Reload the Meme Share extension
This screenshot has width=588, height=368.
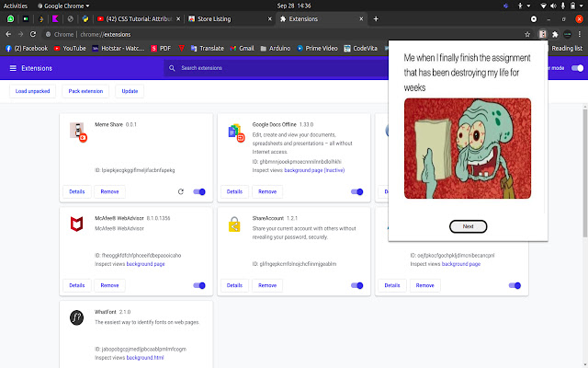point(181,191)
